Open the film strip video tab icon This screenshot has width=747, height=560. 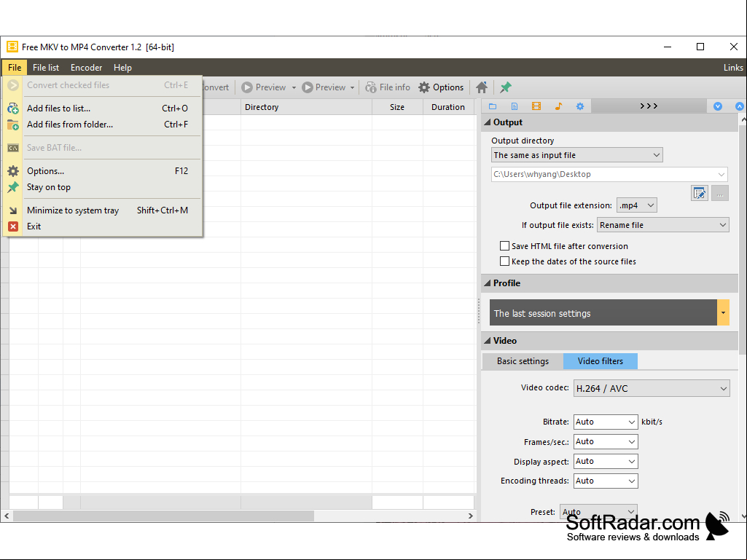536,106
